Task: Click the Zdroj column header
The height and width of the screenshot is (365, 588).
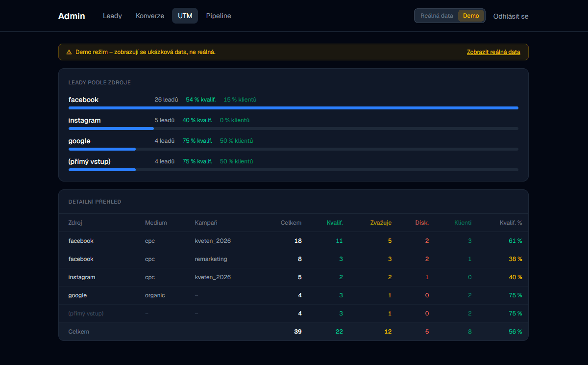Action: coord(75,223)
